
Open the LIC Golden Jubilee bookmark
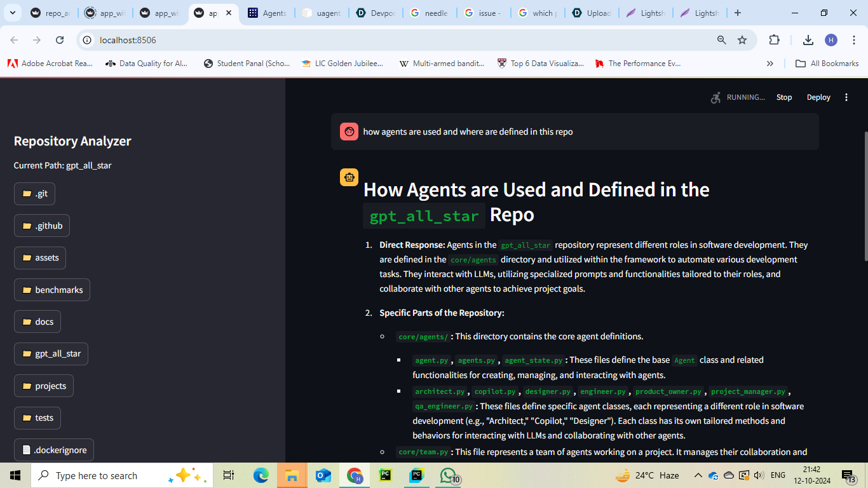click(x=342, y=64)
